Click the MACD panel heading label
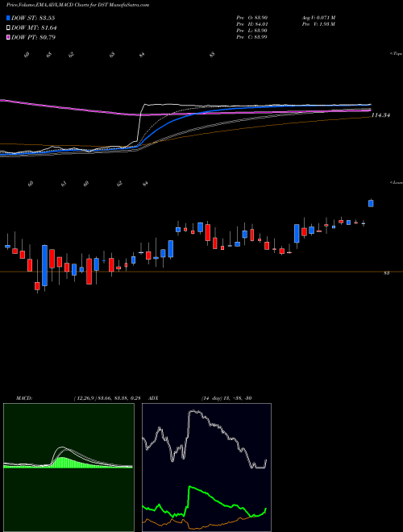This screenshot has width=403, height=532. tap(23, 397)
